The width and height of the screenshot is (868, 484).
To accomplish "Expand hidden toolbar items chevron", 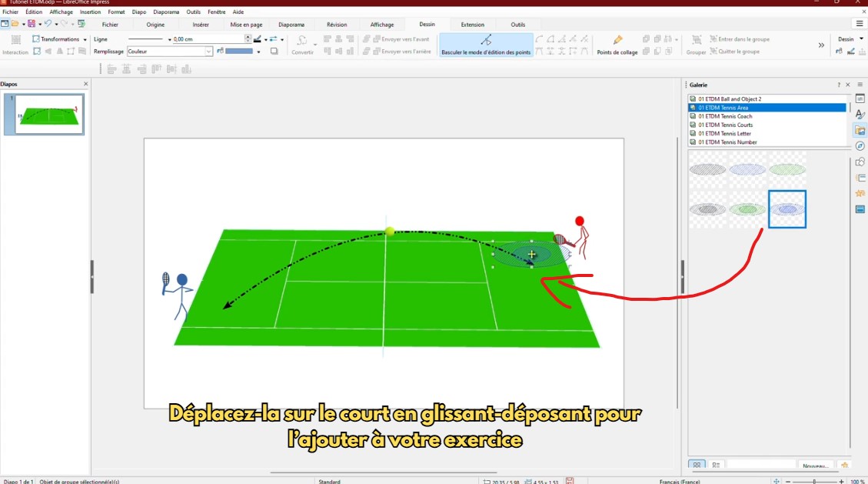I will tap(821, 45).
